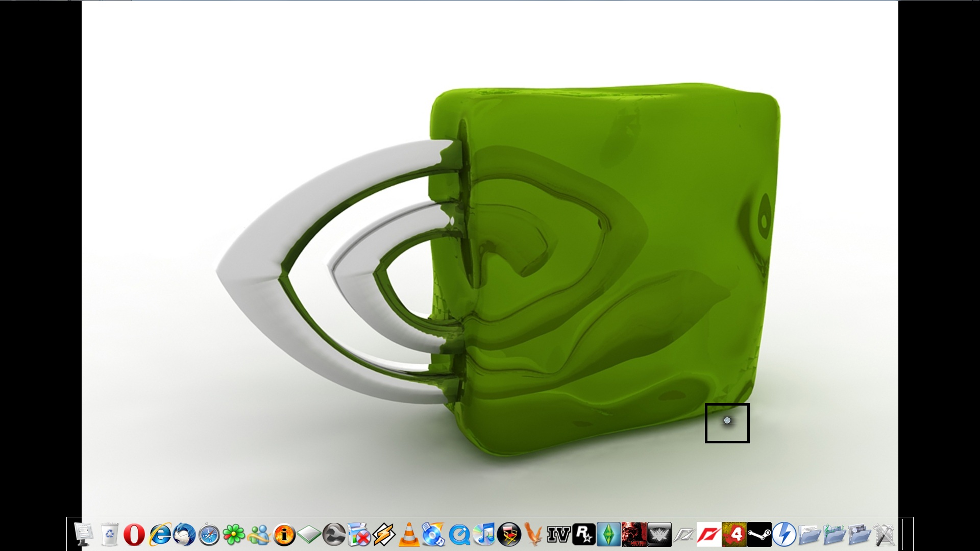Viewport: 980px width, 551px height.
Task: Open the hammer and wrench tools icon
Action: tap(884, 534)
